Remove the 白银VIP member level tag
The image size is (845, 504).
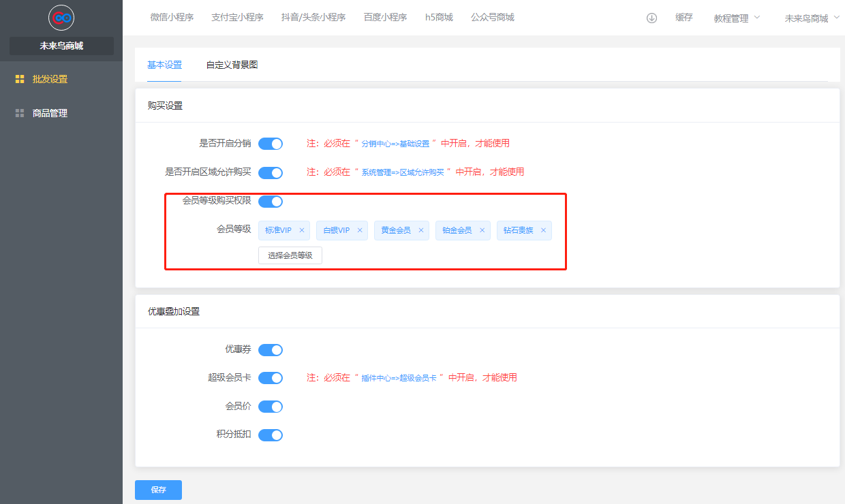tap(360, 230)
